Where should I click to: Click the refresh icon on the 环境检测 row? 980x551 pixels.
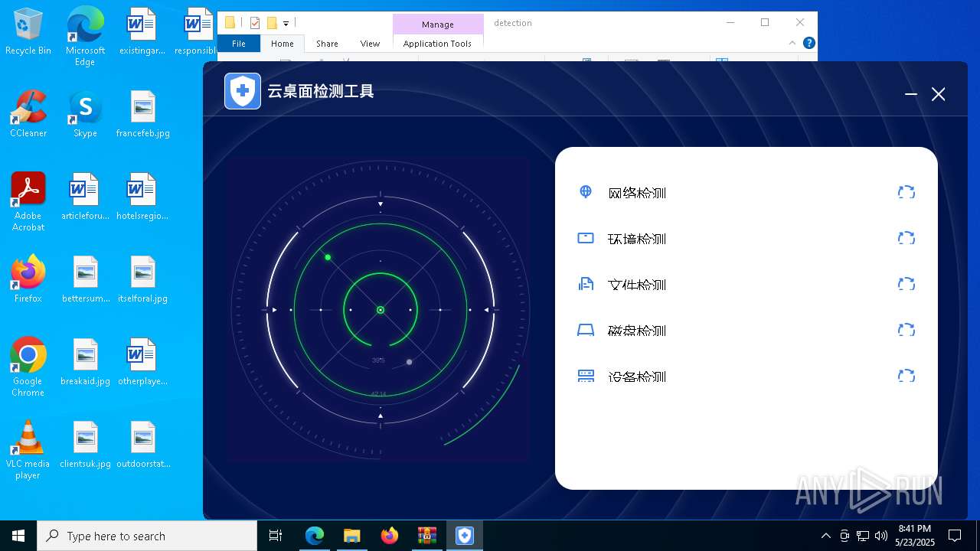(906, 238)
